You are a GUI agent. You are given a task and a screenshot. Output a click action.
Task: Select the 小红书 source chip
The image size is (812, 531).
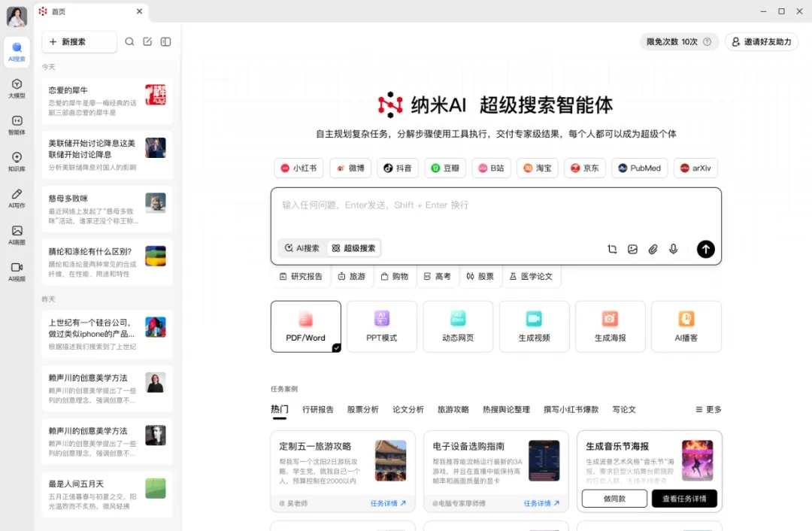tap(298, 168)
